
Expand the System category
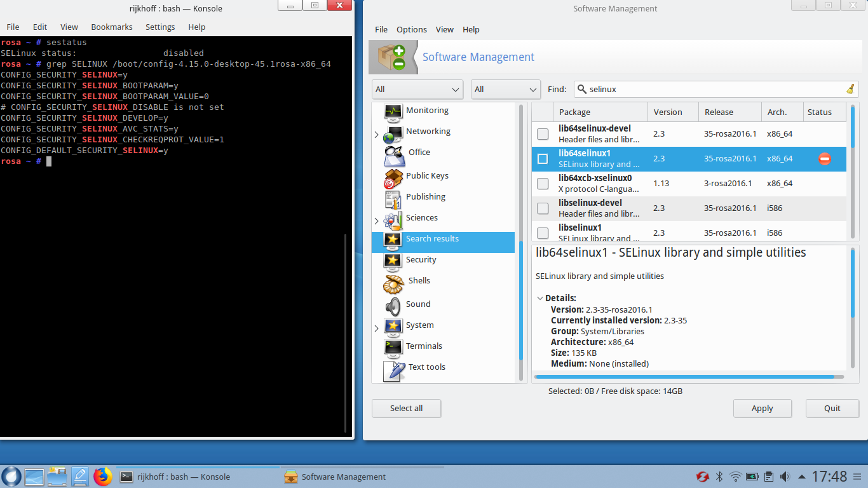tap(376, 329)
